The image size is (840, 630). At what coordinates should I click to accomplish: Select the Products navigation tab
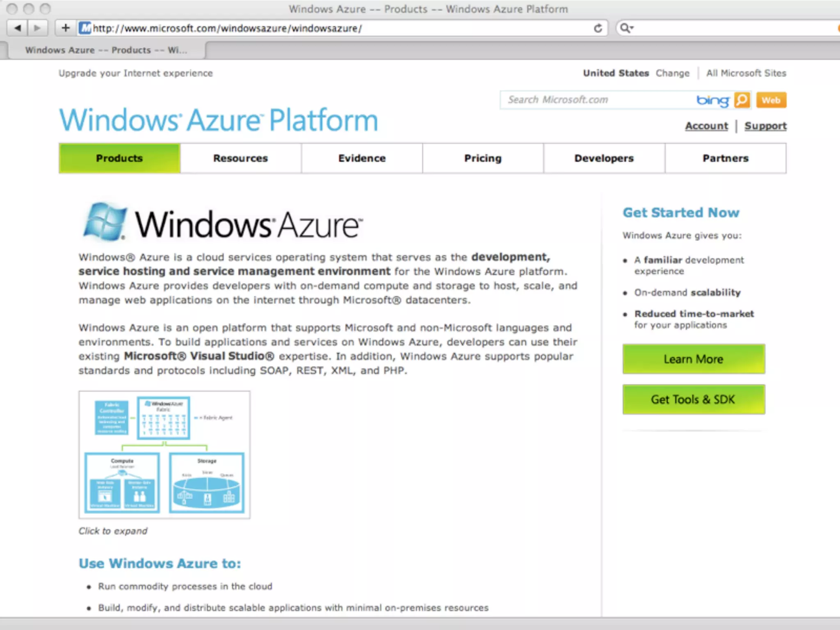point(119,158)
